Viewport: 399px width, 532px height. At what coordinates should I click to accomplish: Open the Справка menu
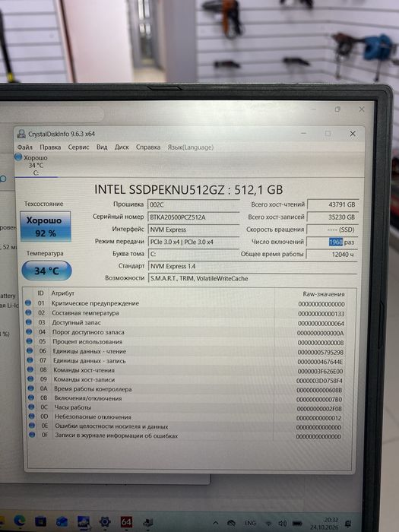tap(148, 147)
